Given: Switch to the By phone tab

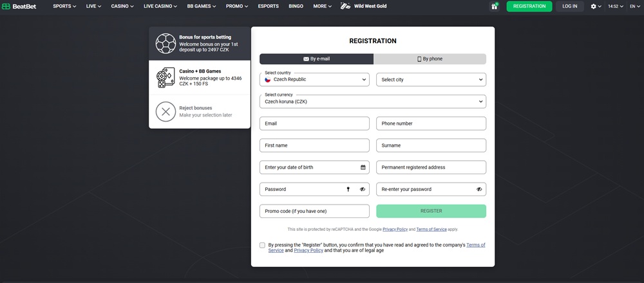Looking at the screenshot, I should tap(430, 59).
